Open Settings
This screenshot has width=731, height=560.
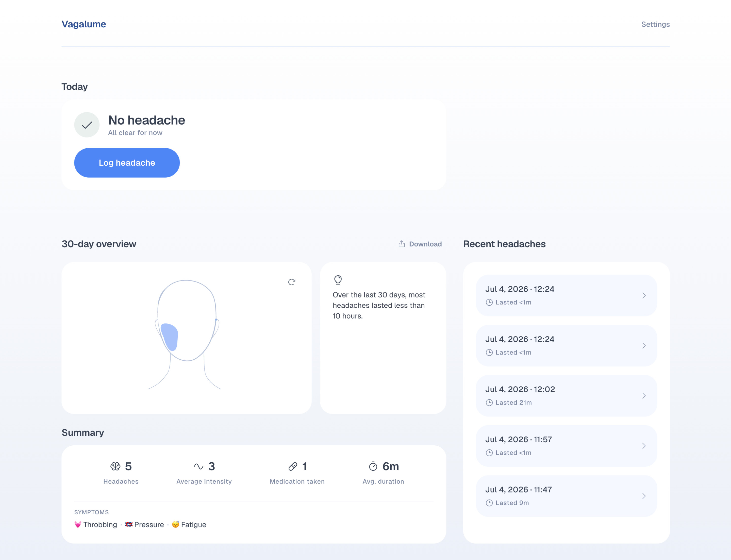[655, 24]
